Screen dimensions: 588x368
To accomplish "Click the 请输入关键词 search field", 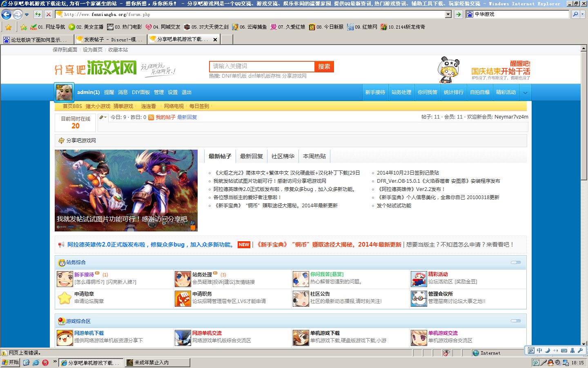I will tap(262, 67).
